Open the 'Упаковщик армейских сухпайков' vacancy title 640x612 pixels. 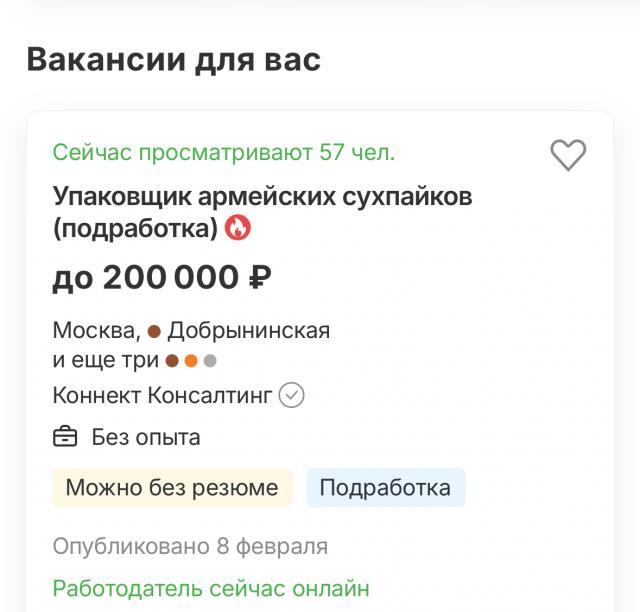[x=262, y=196]
